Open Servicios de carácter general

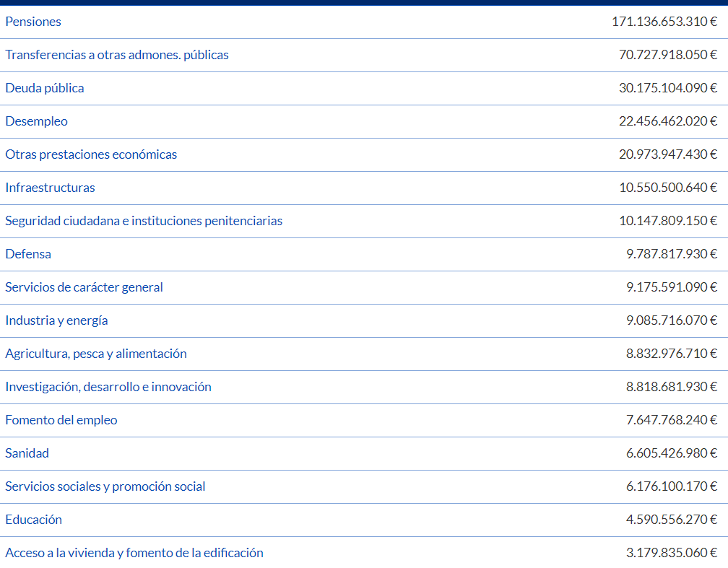tap(84, 287)
